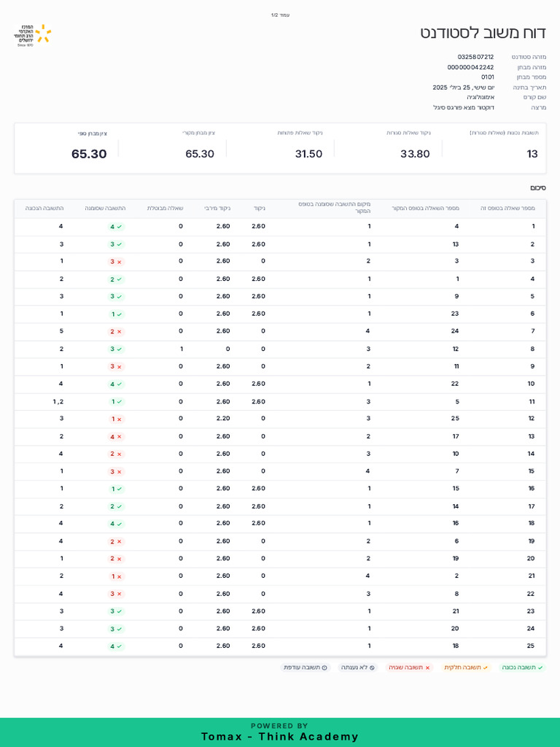Click the 'תשובה נכונה' green legend tag

(x=522, y=667)
